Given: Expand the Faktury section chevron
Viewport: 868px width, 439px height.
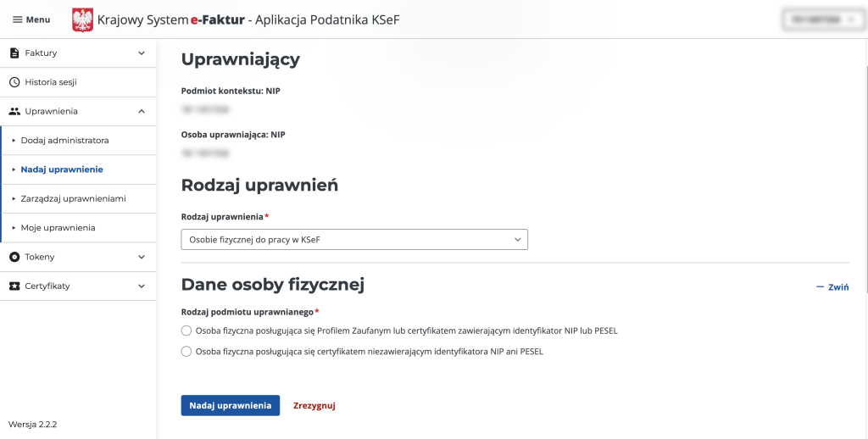Looking at the screenshot, I should tap(142, 53).
